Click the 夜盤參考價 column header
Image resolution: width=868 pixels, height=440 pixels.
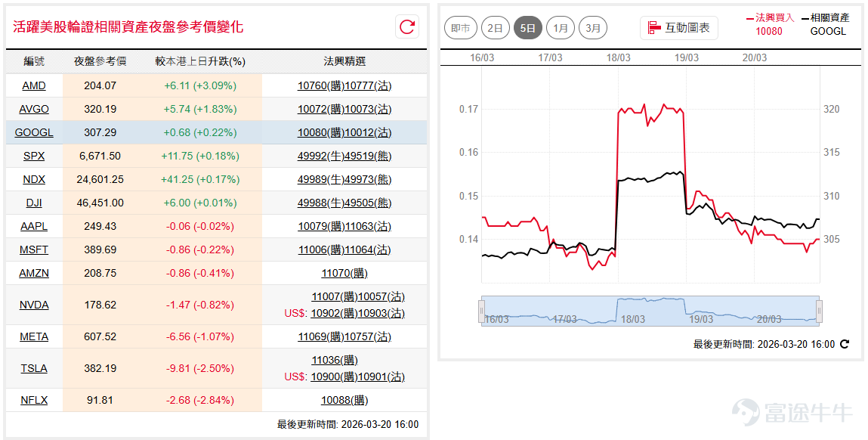[x=100, y=61]
